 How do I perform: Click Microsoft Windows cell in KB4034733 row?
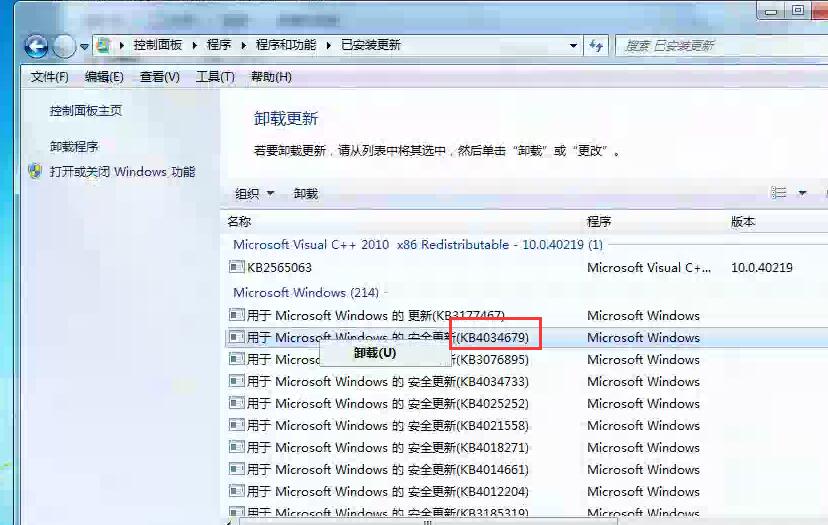click(643, 382)
